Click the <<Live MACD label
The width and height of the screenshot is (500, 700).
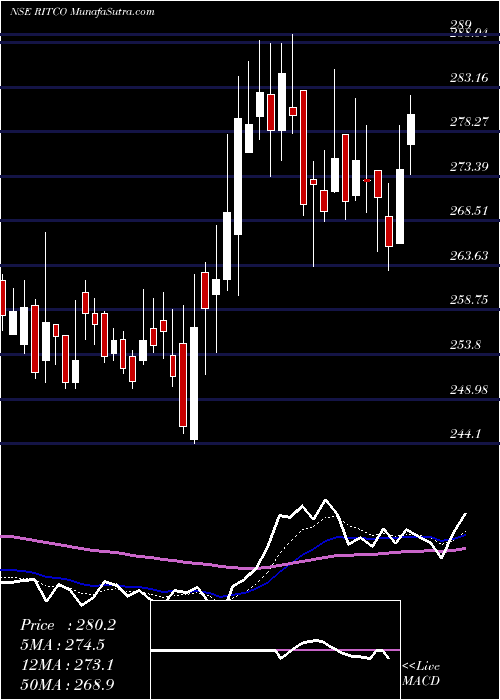[421, 673]
